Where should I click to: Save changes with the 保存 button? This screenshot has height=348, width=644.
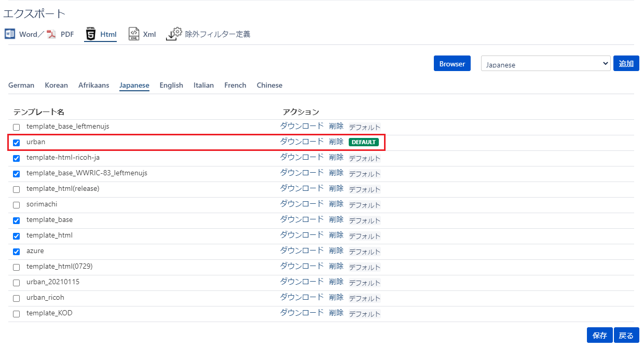599,336
